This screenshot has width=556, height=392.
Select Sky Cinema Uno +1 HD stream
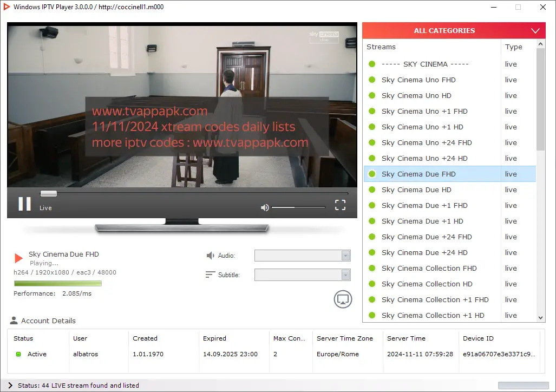click(450, 127)
